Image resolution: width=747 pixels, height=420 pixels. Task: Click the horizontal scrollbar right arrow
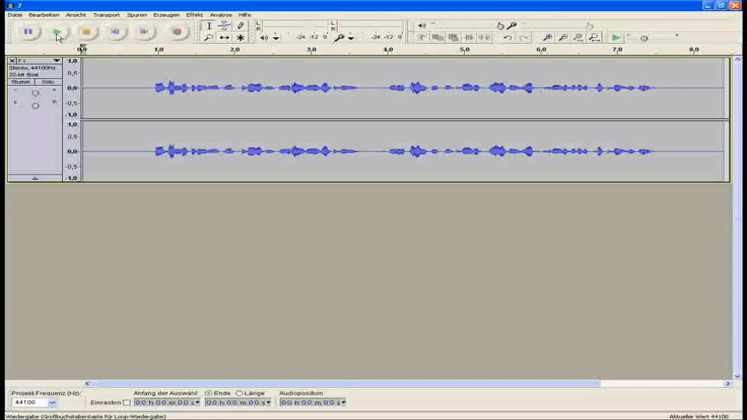tap(727, 383)
